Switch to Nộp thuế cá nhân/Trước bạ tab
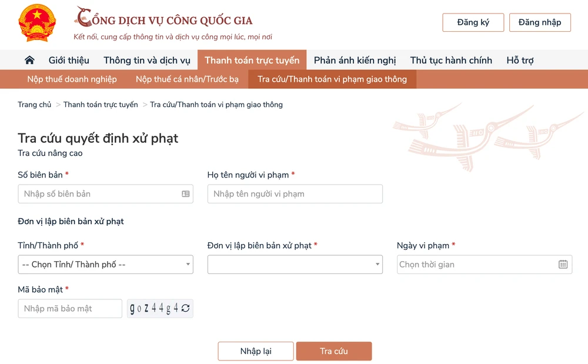Viewport: 588px width, 364px height. 187,79
